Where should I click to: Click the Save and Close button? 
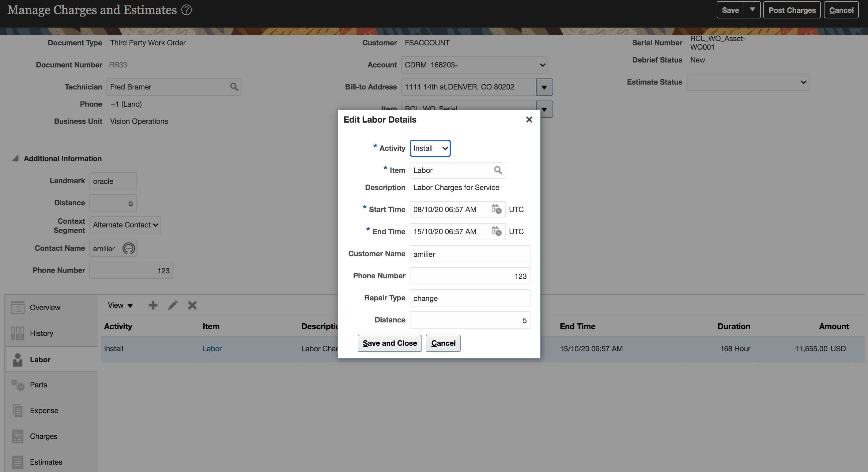[x=390, y=343]
